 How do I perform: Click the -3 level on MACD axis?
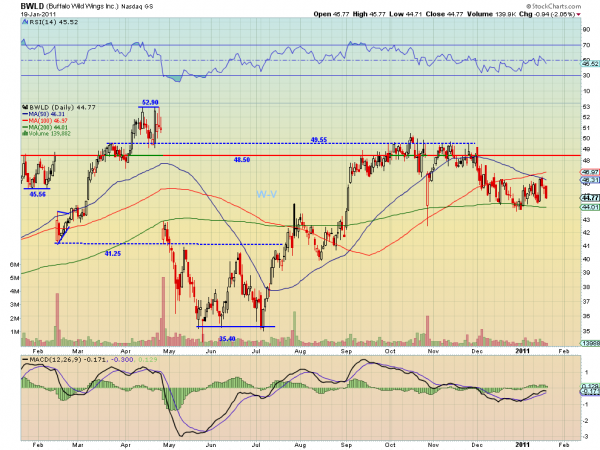point(586,437)
